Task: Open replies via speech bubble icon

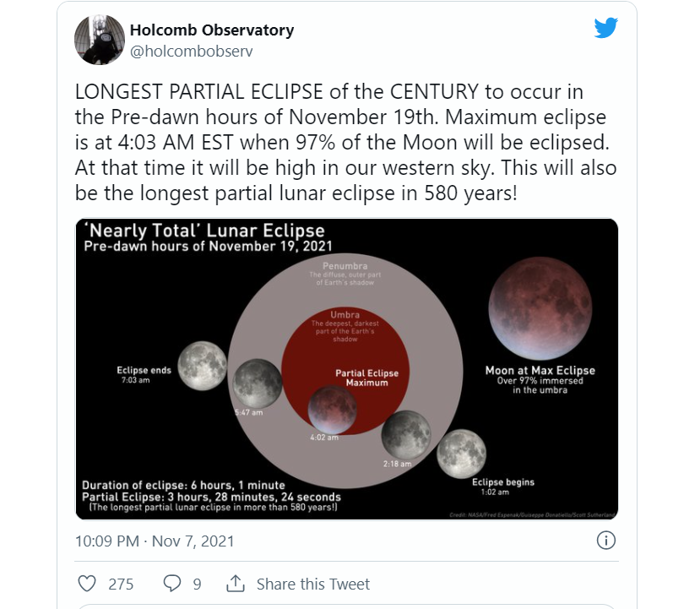Action: [x=172, y=584]
